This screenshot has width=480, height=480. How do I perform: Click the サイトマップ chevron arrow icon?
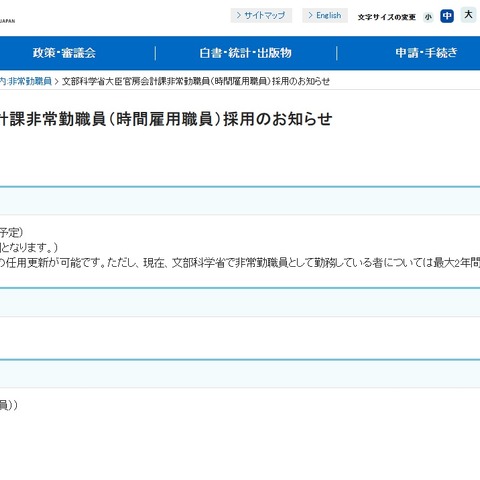[x=238, y=15]
